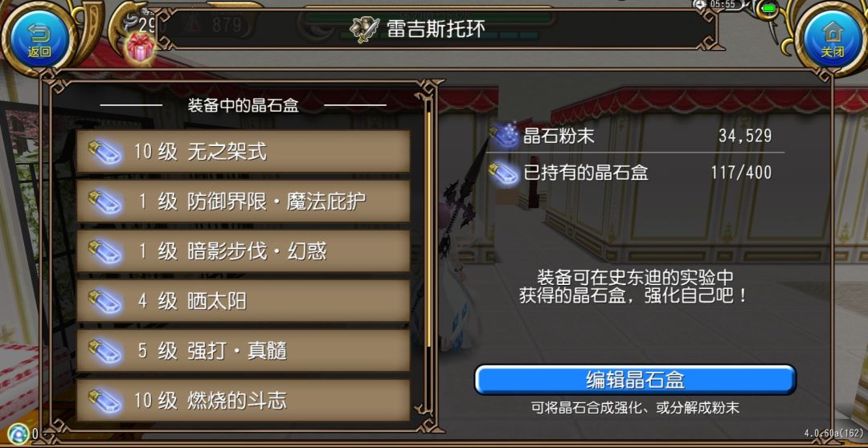
Task: Select the 10级 燃烧的斗志 entry
Action: coord(244,401)
